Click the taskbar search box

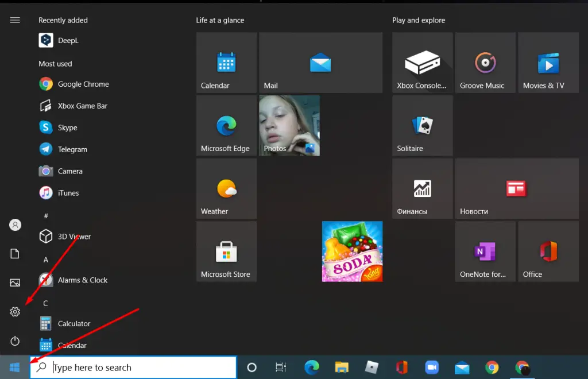(x=133, y=368)
